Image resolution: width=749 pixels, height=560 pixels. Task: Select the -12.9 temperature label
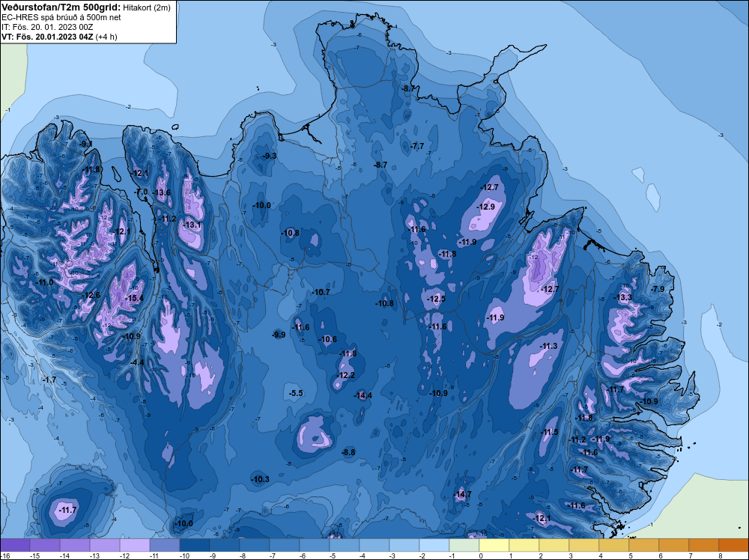[x=486, y=207]
